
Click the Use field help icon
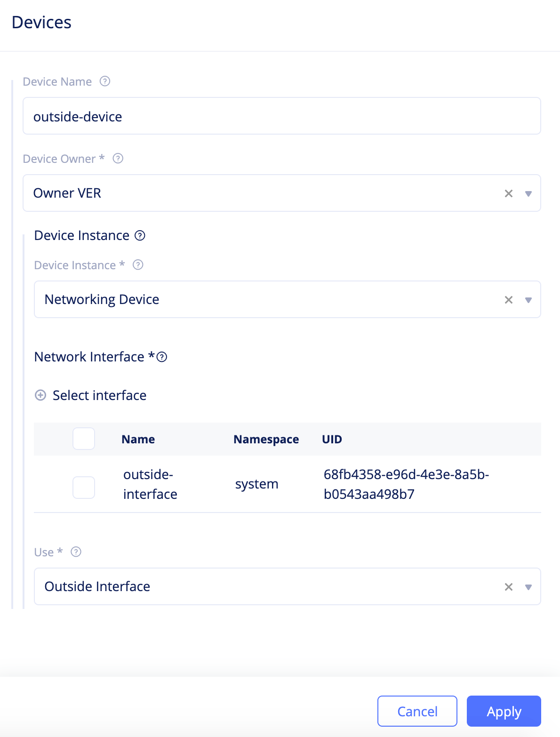[76, 552]
